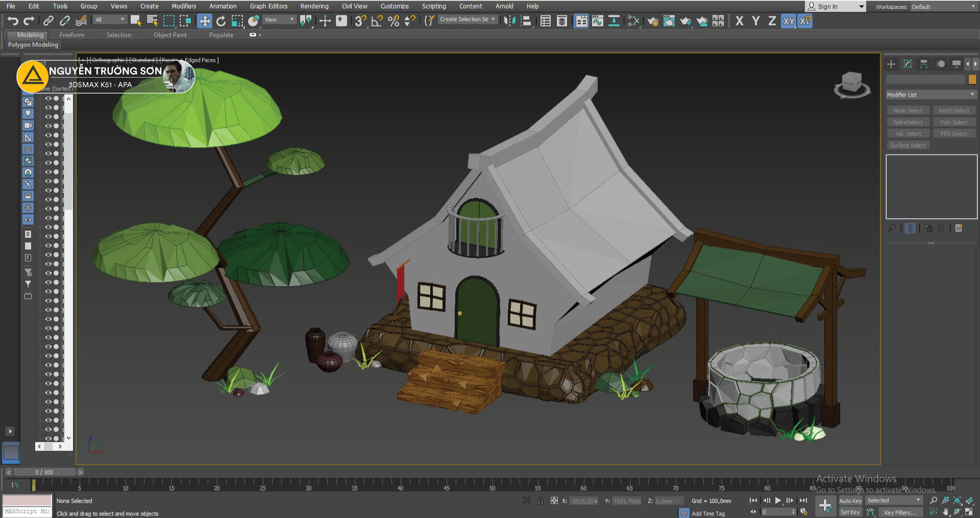Select the Move transform tool

(x=205, y=21)
